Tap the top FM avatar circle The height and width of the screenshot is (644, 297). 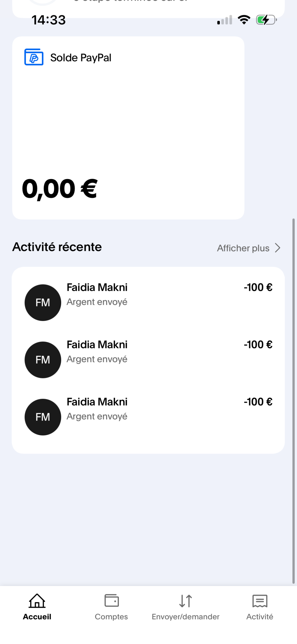coord(43,303)
